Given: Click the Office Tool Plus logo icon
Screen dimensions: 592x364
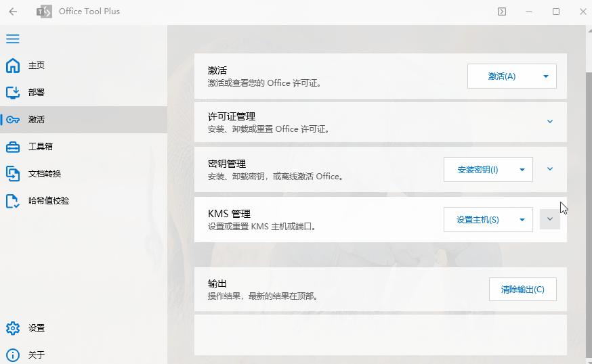Looking at the screenshot, I should (x=44, y=12).
